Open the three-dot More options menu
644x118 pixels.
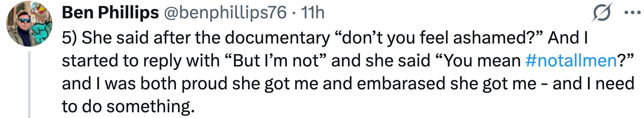[633, 13]
